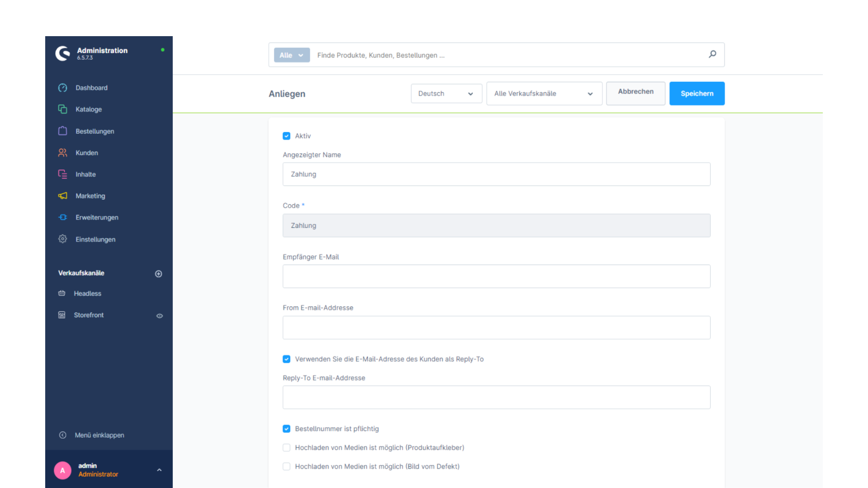Expand the Deutsch language dropdown
This screenshot has height=488, width=868.
point(446,93)
